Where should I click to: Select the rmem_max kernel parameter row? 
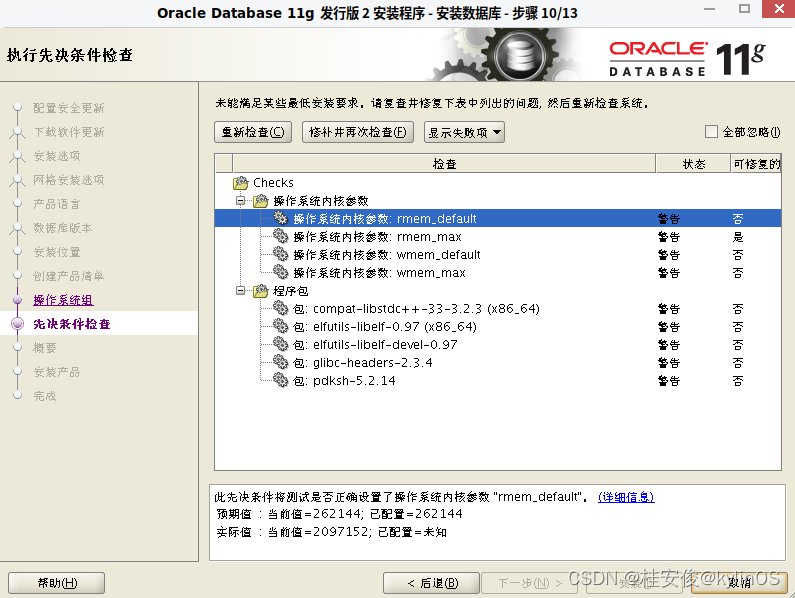(497, 236)
